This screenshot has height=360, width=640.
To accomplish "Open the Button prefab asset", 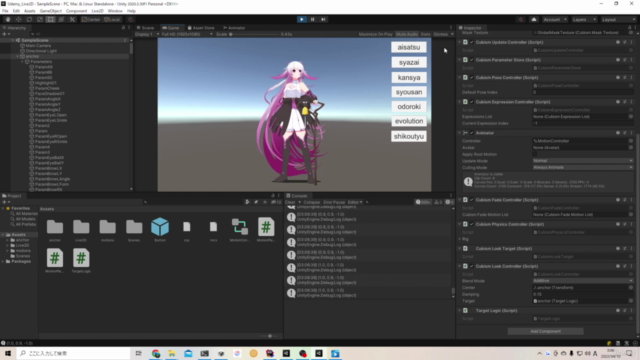I will (x=160, y=229).
